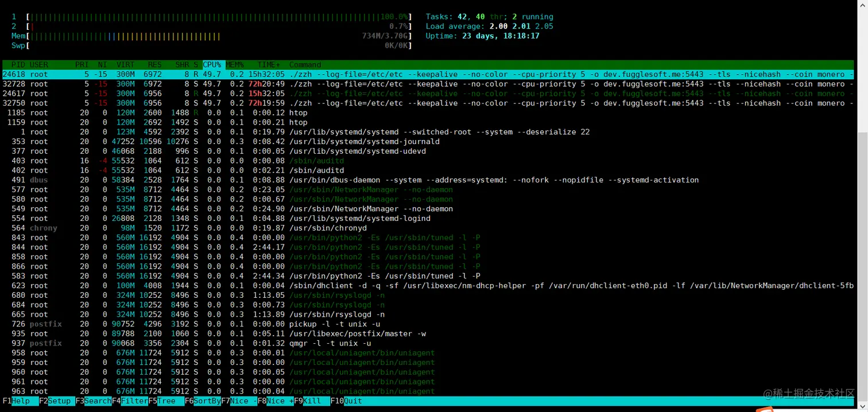Select tuned process row PID 583
Viewport: 868px width, 412px height.
coord(428,276)
